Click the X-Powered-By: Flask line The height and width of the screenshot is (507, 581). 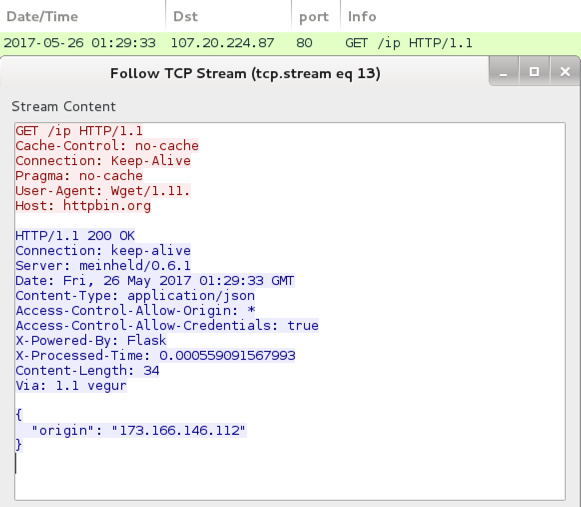[91, 340]
